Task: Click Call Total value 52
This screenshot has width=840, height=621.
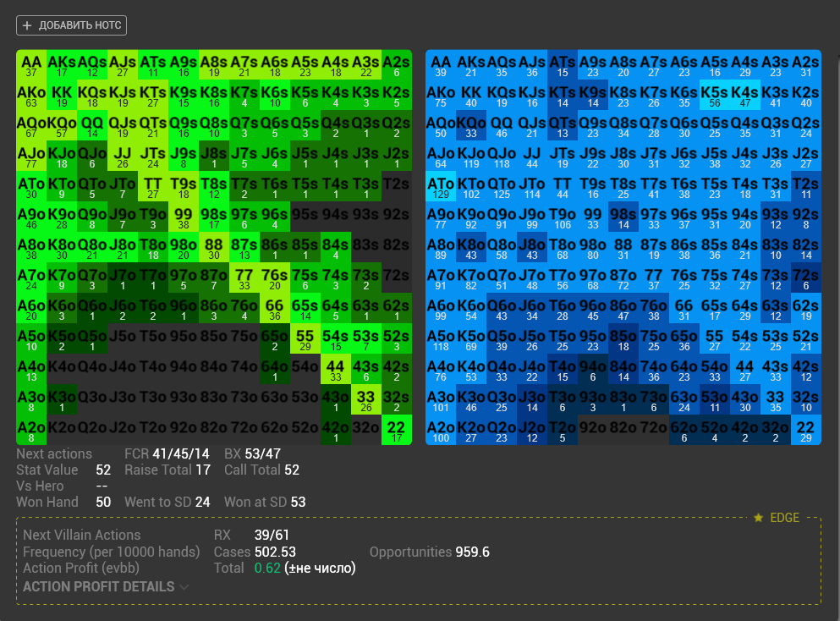Action: click(292, 470)
